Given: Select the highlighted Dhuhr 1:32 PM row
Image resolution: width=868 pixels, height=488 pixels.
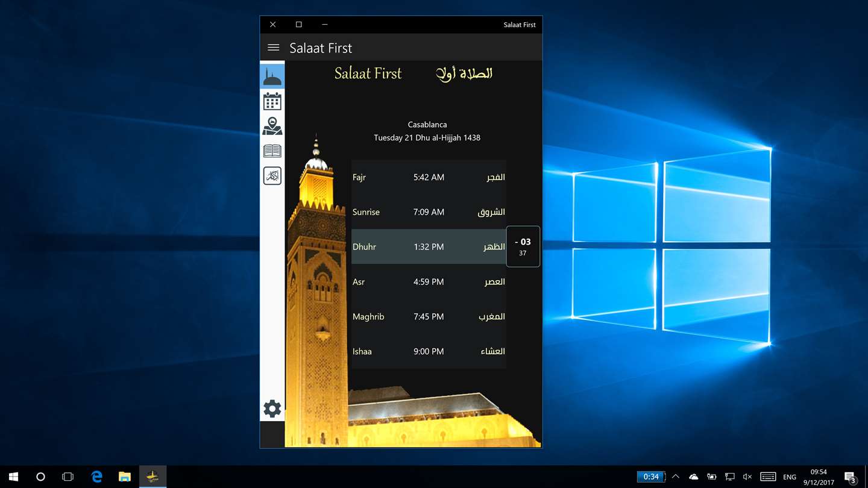Looking at the screenshot, I should 429,247.
